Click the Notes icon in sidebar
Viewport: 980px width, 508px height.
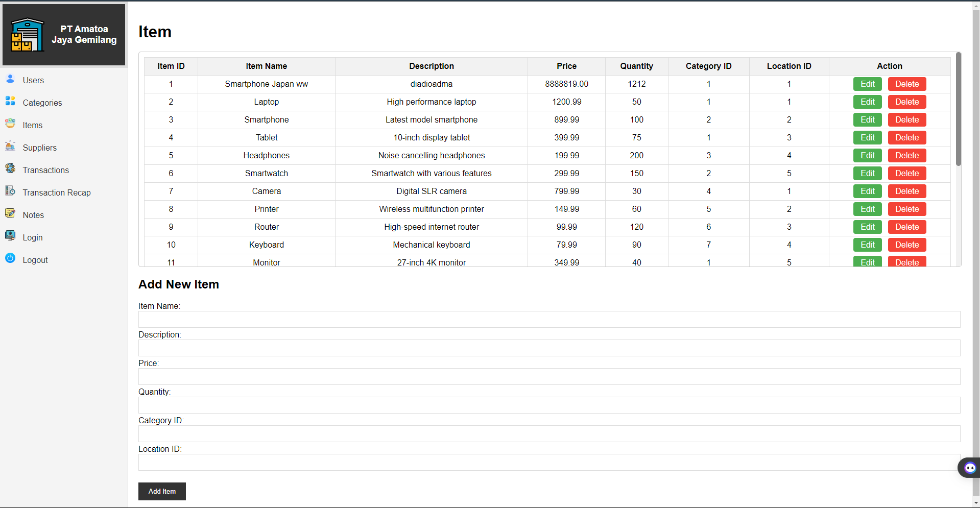tap(10, 213)
